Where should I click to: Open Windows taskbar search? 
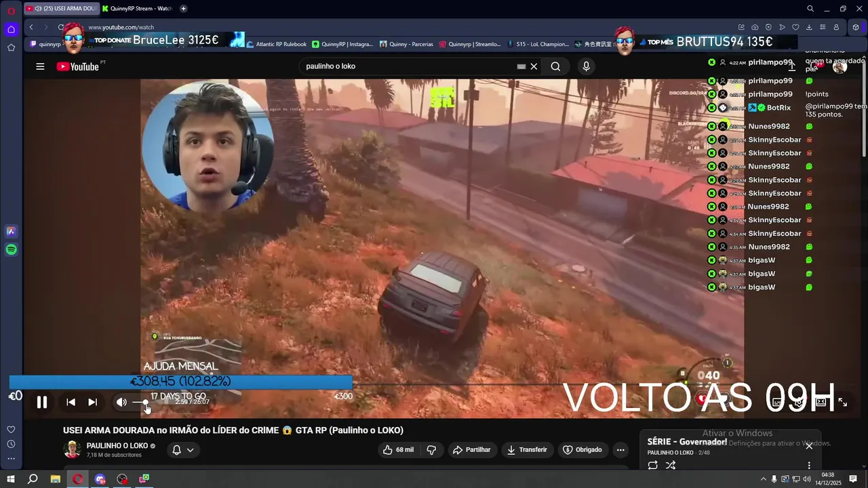(x=33, y=479)
